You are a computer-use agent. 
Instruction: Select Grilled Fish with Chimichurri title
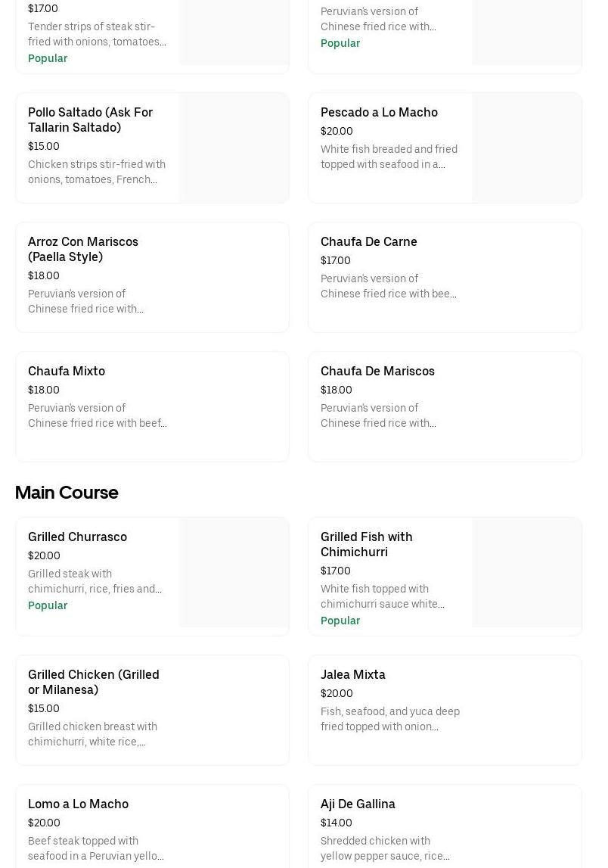[x=367, y=544]
